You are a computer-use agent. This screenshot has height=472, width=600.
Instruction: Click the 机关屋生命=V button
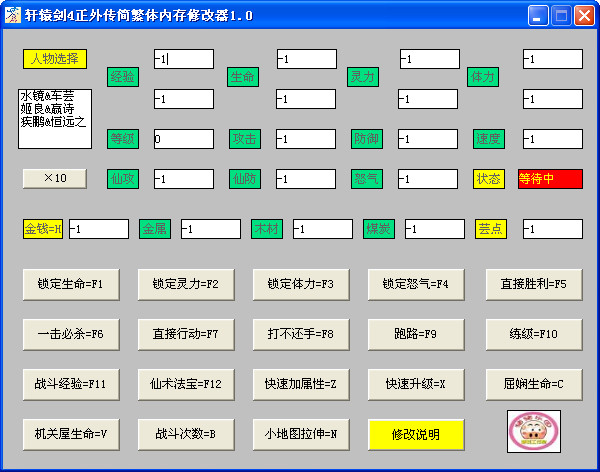pos(71,434)
